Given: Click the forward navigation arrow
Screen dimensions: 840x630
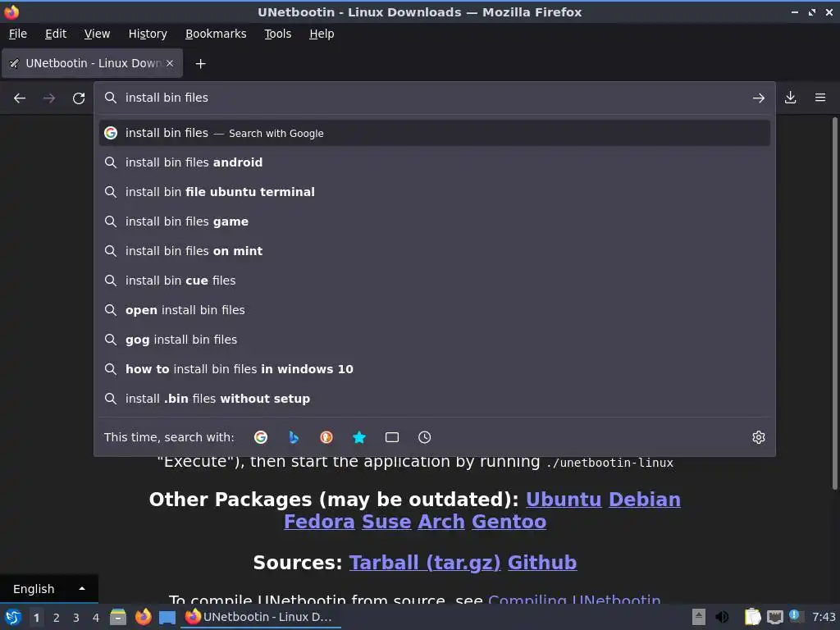Looking at the screenshot, I should [x=49, y=98].
